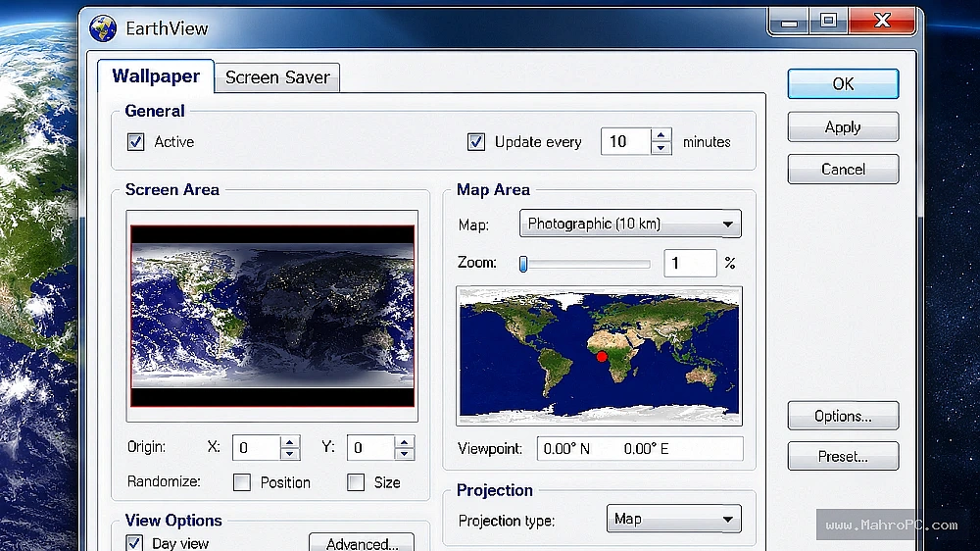Open the Screen Saver tab
The height and width of the screenshot is (551, 980).
click(277, 77)
